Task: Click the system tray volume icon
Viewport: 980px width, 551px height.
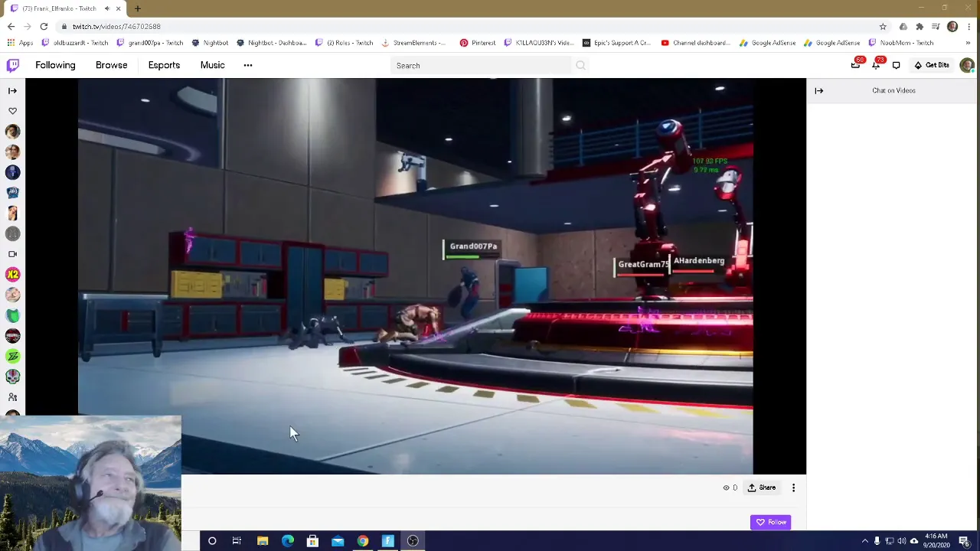Action: [x=901, y=541]
